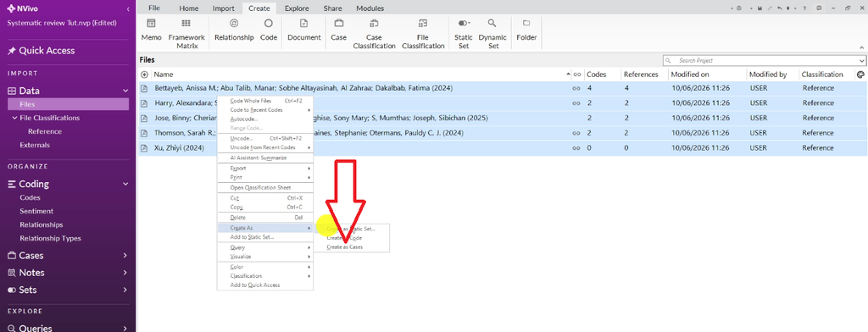Click the save icon in title bar
This screenshot has height=332, width=868.
759,8
